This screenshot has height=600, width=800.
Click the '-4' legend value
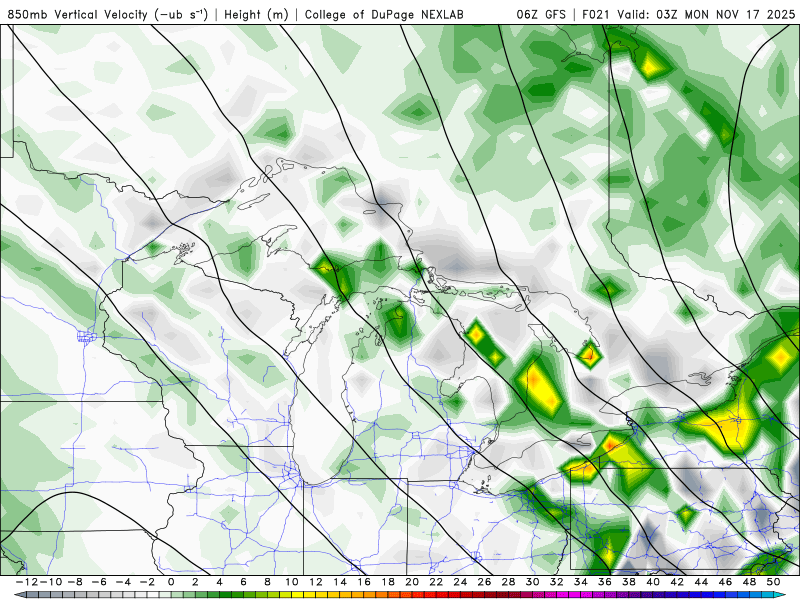(x=122, y=582)
